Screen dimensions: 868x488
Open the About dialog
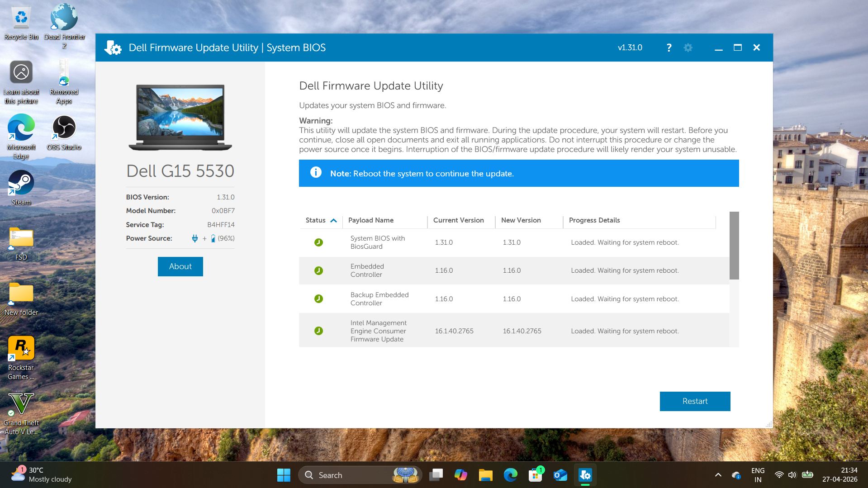180,266
